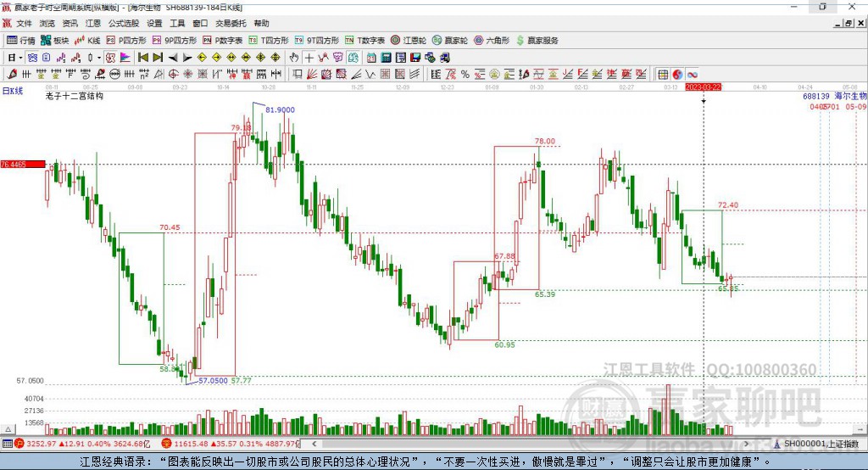Select the hand pan tool

point(294,58)
